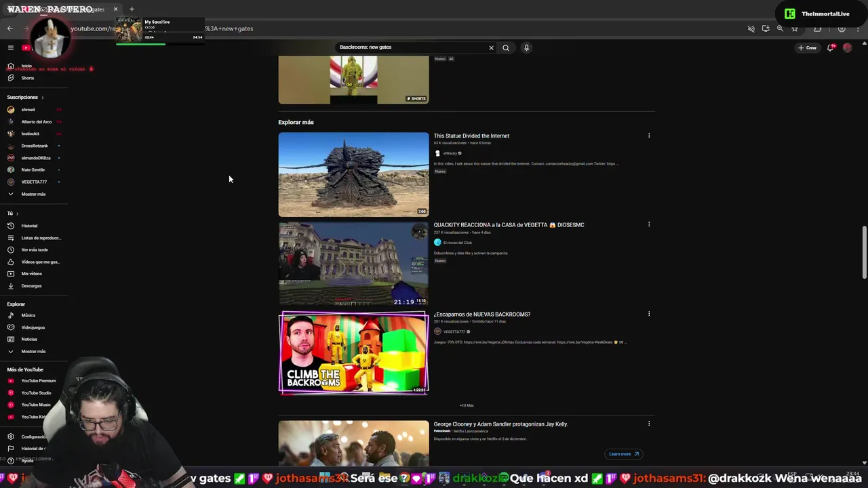
Task: Play the Shorts thumbnail at top
Action: 353,80
